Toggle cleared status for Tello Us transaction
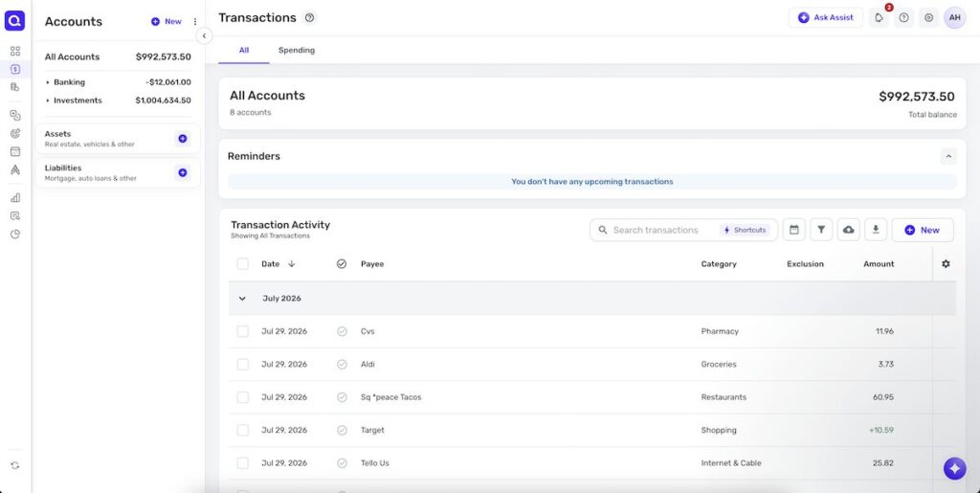Viewport: 980px width, 493px height. 342,463
